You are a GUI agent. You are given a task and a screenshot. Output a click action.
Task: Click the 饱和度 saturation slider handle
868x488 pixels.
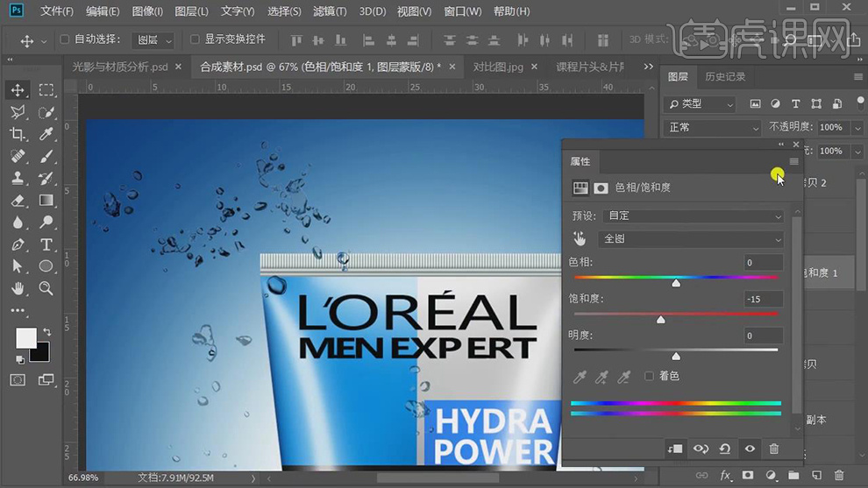coord(661,320)
